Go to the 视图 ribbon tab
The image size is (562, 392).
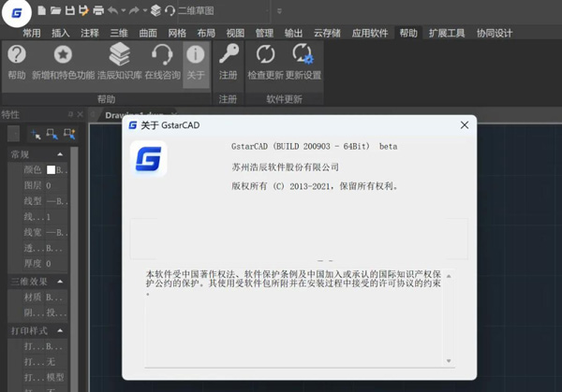(x=235, y=34)
